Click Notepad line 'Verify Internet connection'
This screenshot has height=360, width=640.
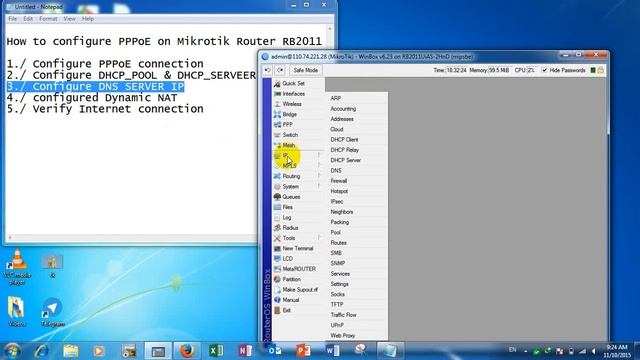(x=105, y=109)
